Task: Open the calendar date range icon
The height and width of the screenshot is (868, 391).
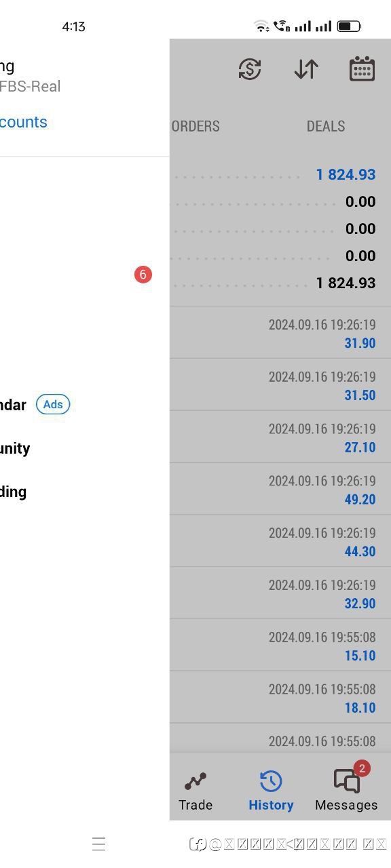Action: (x=362, y=69)
